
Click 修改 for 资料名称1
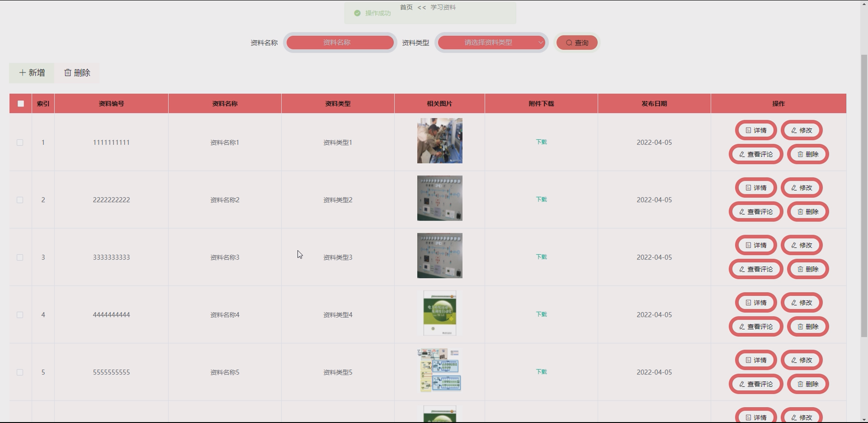tap(802, 130)
